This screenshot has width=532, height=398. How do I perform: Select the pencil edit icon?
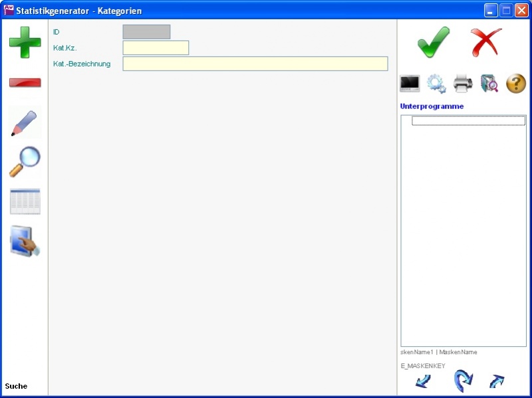click(25, 123)
